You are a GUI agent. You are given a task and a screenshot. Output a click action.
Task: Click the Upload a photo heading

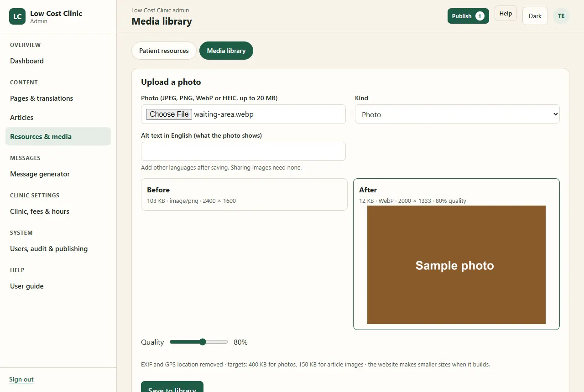point(171,82)
